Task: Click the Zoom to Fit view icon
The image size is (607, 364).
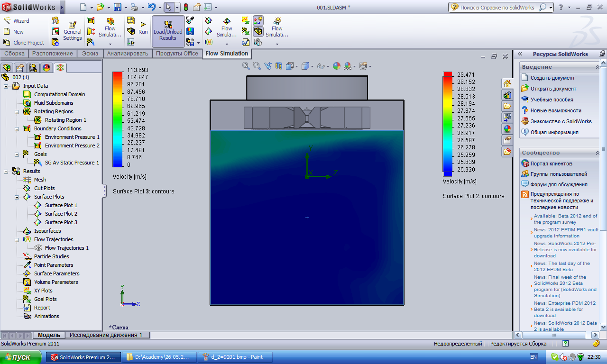Action: [246, 66]
